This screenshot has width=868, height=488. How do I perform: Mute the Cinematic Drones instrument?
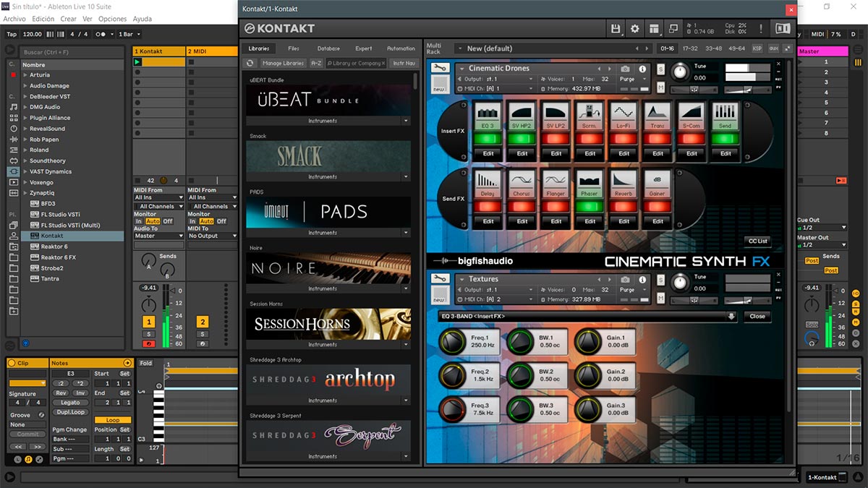point(661,87)
